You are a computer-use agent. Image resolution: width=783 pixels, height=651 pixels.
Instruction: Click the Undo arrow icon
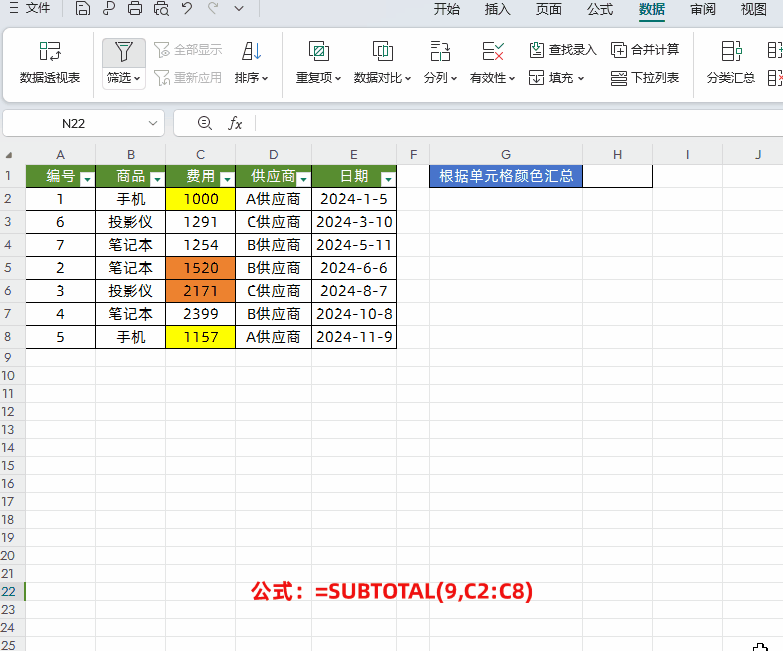187,8
